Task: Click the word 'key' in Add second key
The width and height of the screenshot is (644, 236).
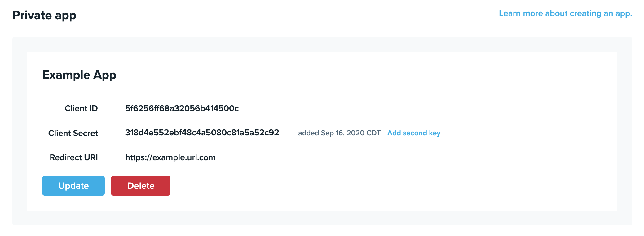Action: (434, 133)
